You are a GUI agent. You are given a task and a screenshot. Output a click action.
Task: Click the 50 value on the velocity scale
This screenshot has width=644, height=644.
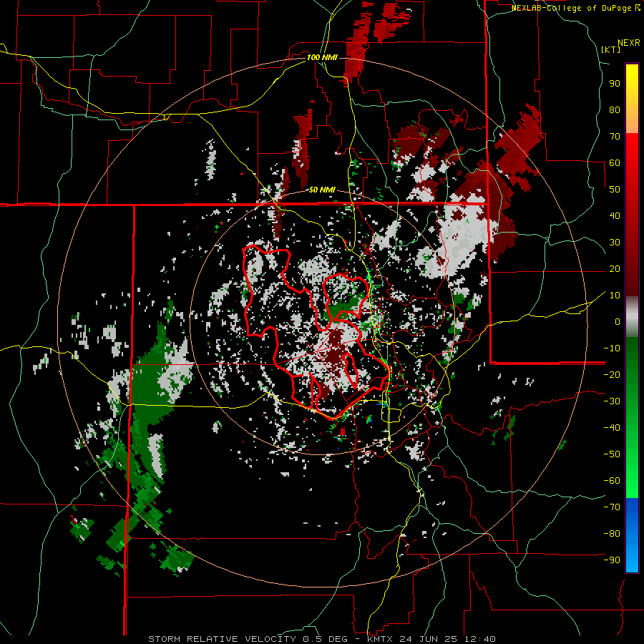[615, 190]
